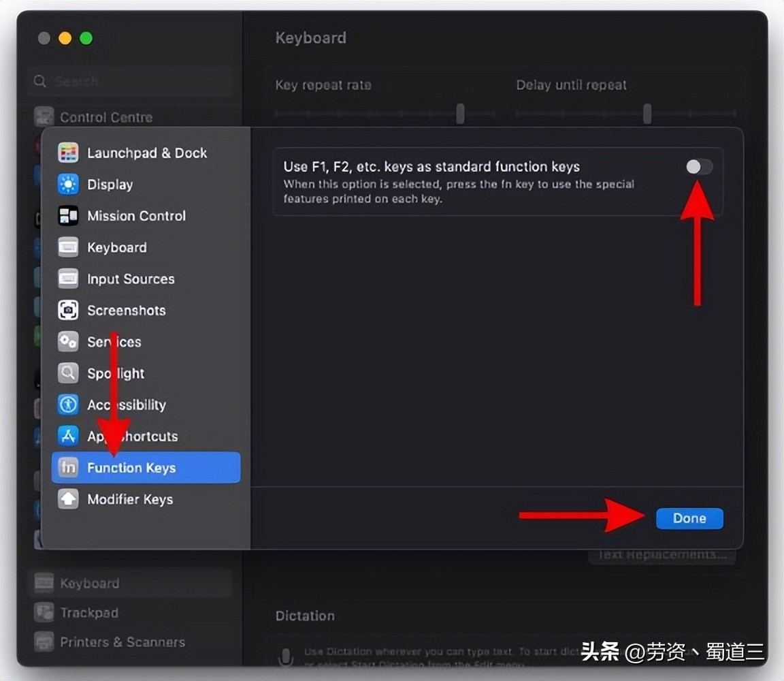Click the Display sun icon
Image resolution: width=784 pixels, height=681 pixels.
tap(68, 184)
